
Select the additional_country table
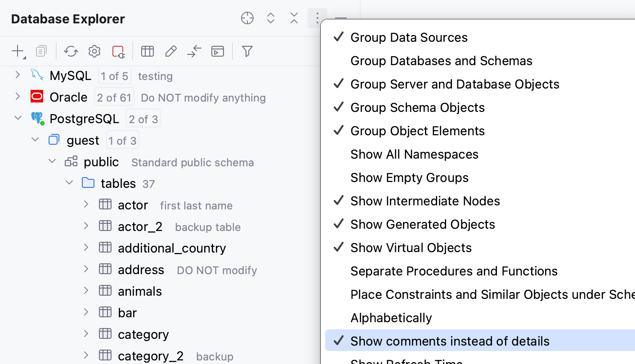172,248
